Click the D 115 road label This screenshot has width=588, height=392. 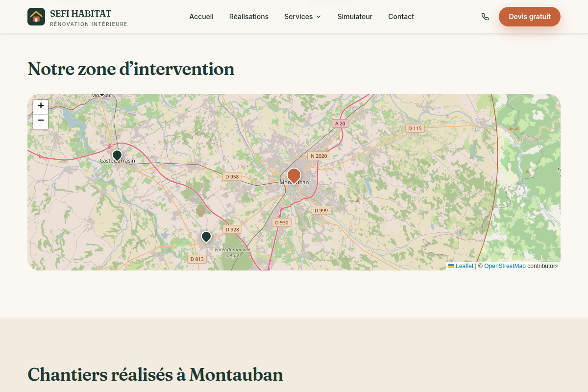[x=415, y=128]
